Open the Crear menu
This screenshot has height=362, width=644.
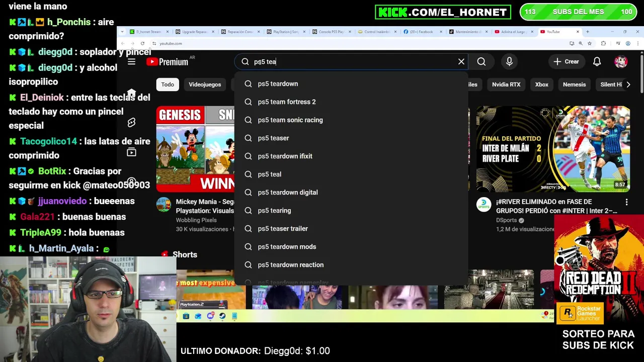click(x=567, y=62)
